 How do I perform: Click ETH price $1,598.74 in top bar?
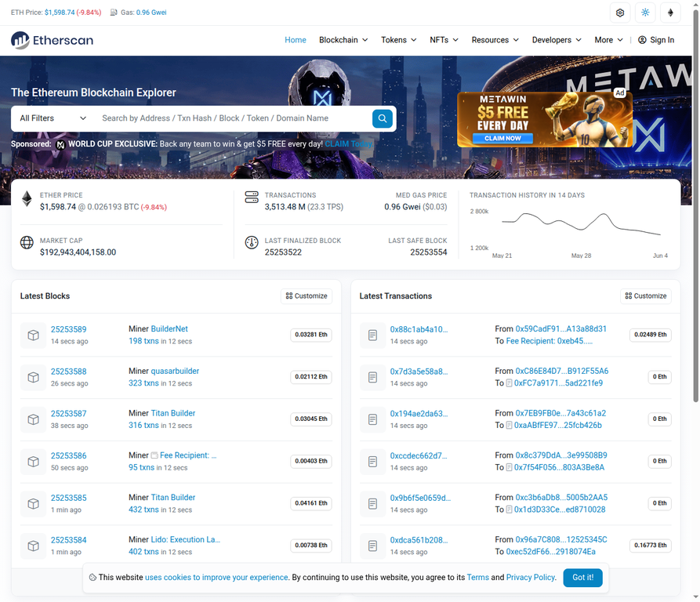(x=60, y=13)
